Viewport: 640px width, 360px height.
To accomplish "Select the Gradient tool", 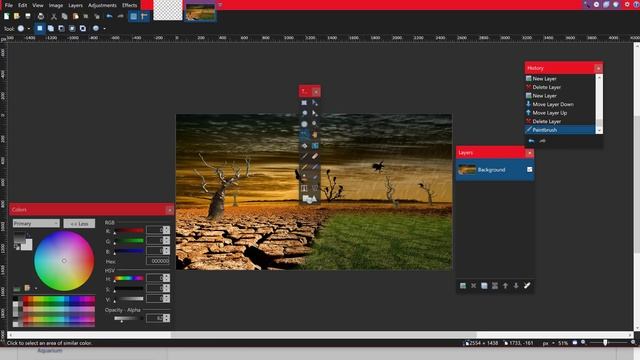I will click(x=315, y=146).
